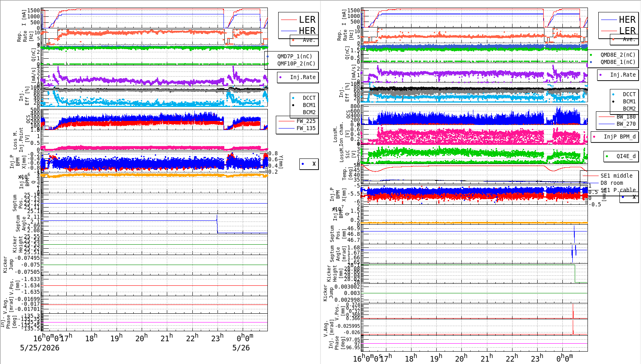Select the FW_225 legend label
This screenshot has width=641, height=364.
click(306, 121)
